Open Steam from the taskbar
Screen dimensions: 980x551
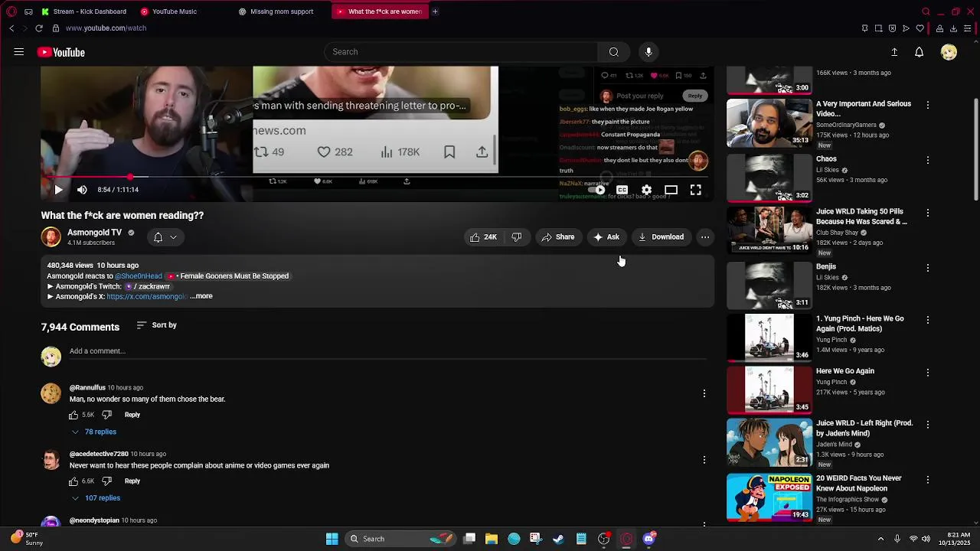(x=558, y=539)
